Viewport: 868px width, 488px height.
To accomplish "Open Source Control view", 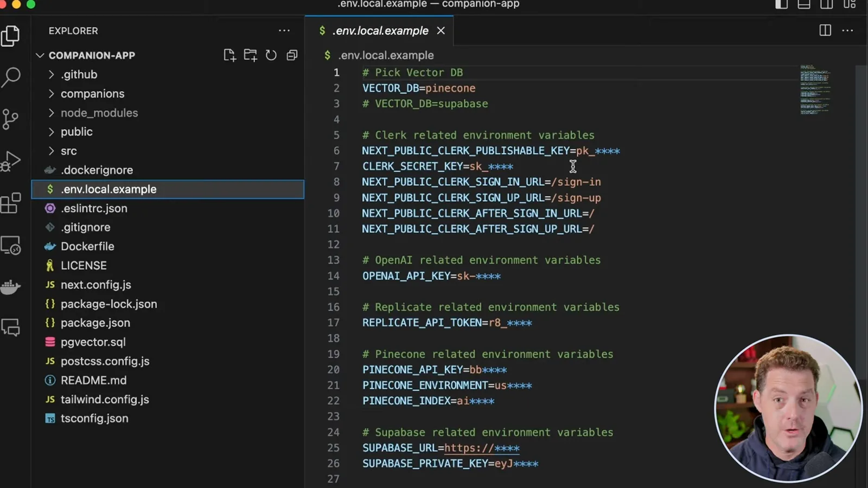I will coord(11,119).
